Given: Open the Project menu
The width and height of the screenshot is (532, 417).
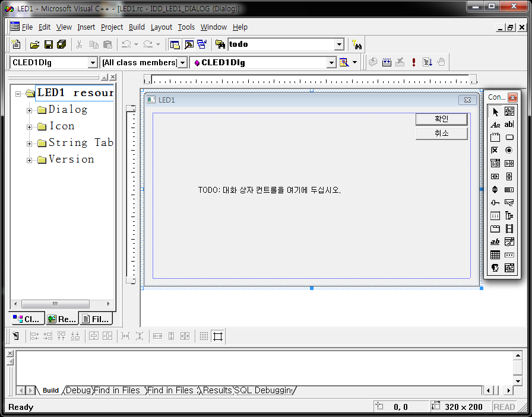Looking at the screenshot, I should (112, 27).
